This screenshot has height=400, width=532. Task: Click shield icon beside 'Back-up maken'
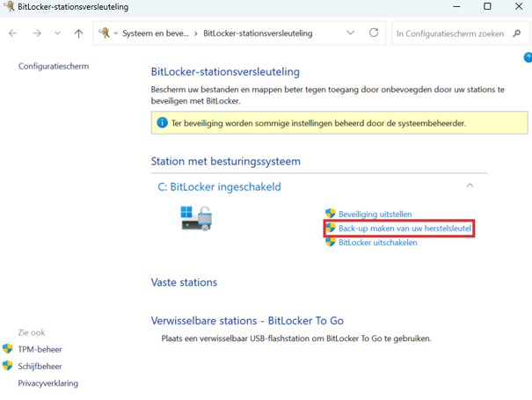coord(330,228)
